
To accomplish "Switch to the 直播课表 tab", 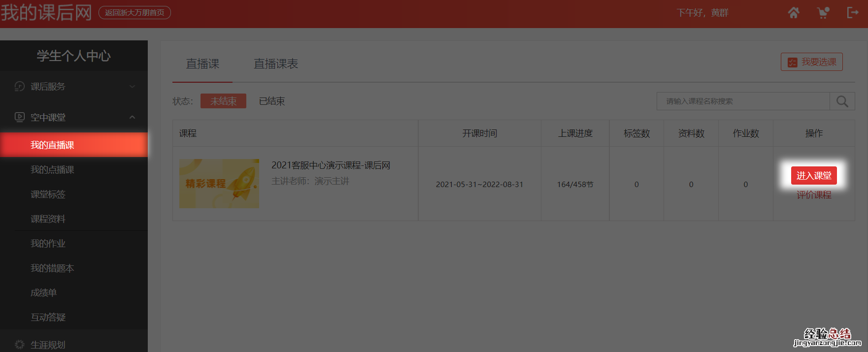I will click(x=276, y=64).
